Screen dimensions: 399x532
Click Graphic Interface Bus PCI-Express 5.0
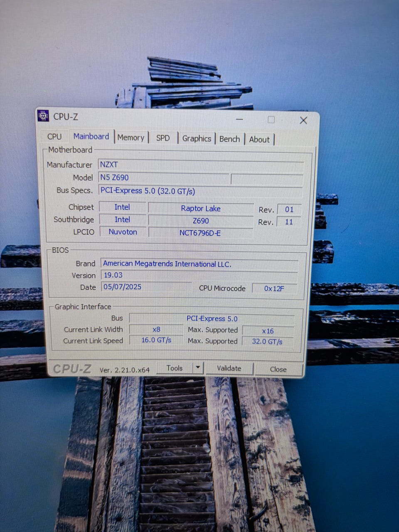click(212, 318)
